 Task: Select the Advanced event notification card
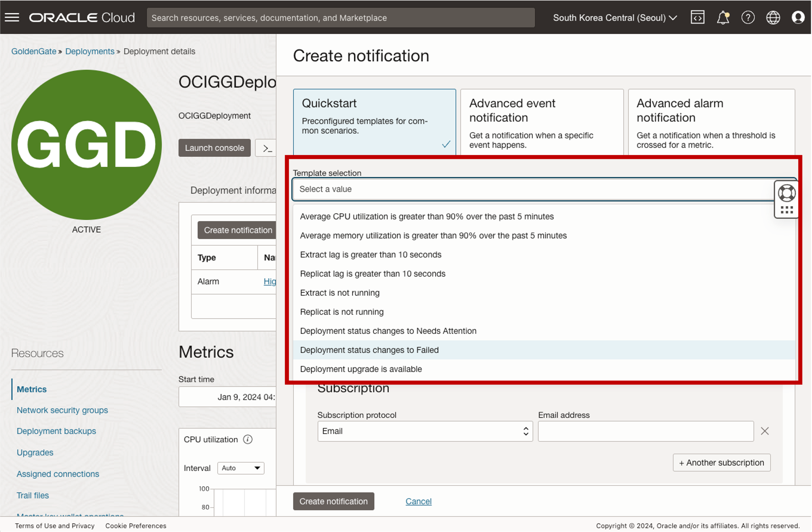[x=542, y=122]
